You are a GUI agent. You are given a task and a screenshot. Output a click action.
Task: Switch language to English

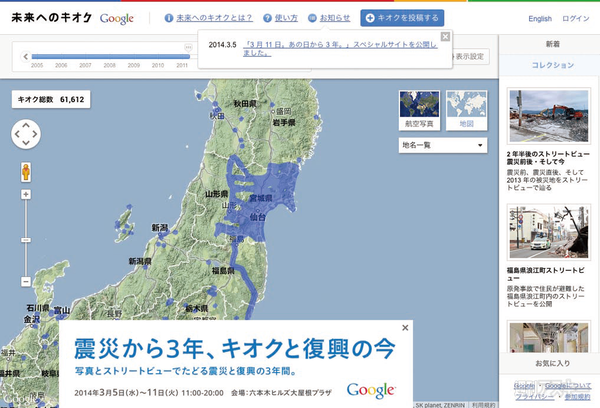540,18
